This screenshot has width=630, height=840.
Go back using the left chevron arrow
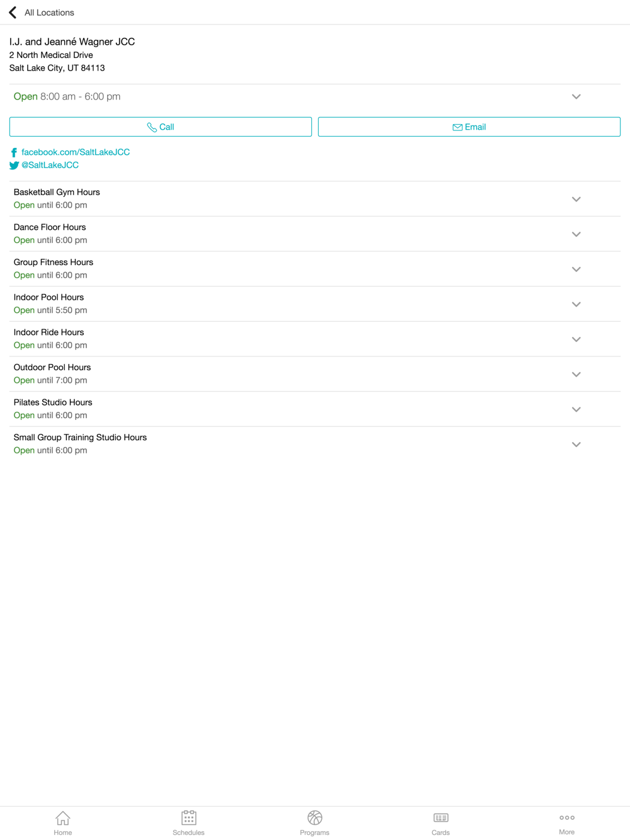click(x=13, y=13)
